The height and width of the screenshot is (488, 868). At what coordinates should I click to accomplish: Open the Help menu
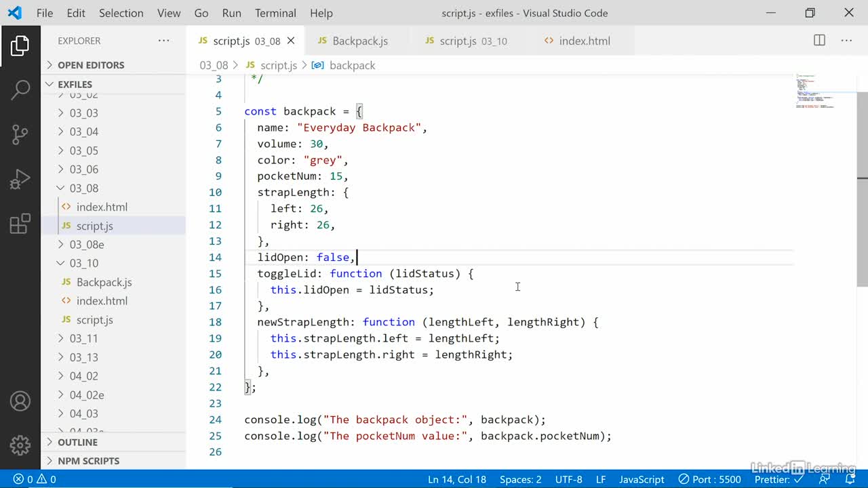coord(321,13)
